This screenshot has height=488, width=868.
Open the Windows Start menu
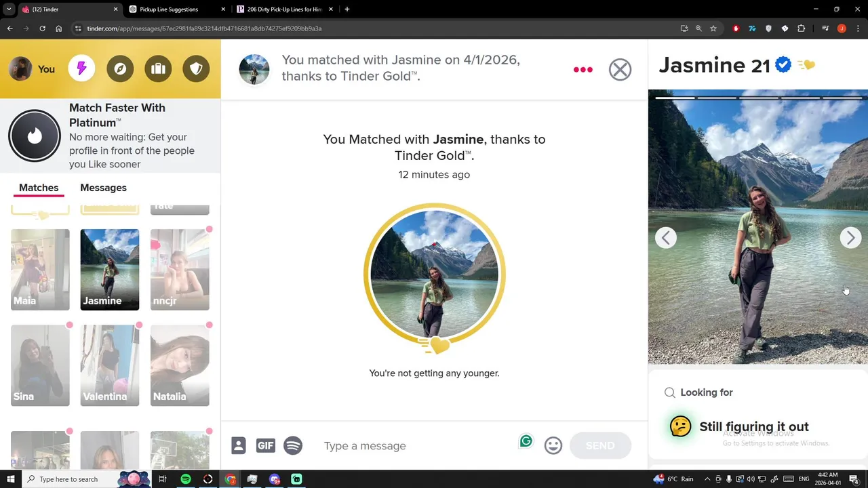pyautogui.click(x=11, y=479)
